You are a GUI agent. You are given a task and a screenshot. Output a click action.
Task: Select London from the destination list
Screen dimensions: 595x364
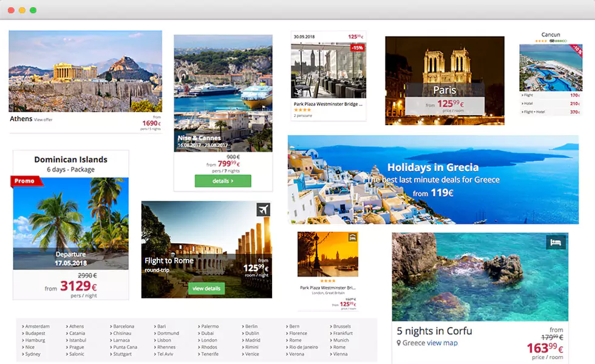point(209,340)
